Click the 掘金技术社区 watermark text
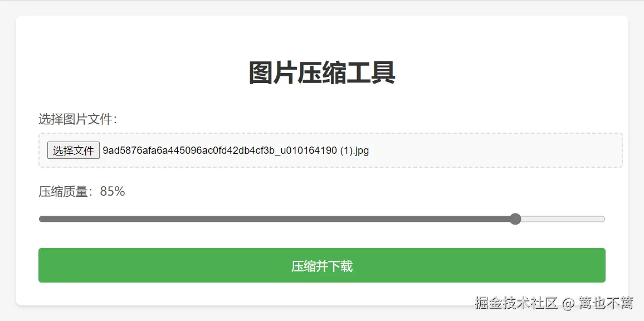Image resolution: width=644 pixels, height=321 pixels. pos(516,303)
